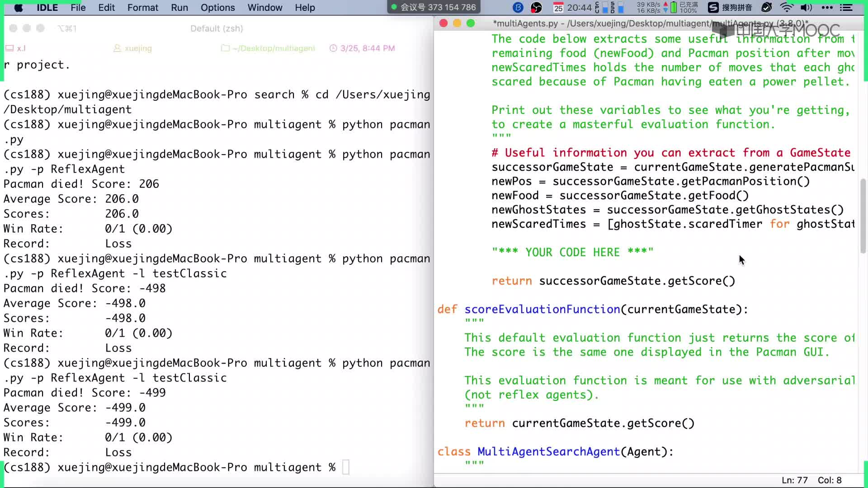
Task: Click the battery 100% status icon
Action: point(684,8)
